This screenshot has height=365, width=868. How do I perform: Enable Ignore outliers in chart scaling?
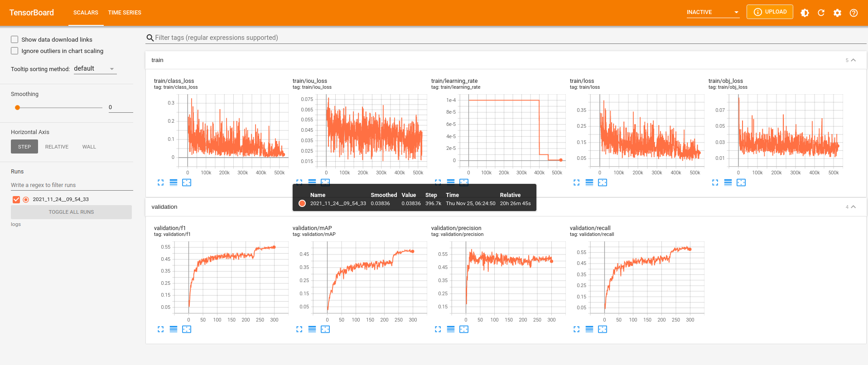[x=14, y=51]
